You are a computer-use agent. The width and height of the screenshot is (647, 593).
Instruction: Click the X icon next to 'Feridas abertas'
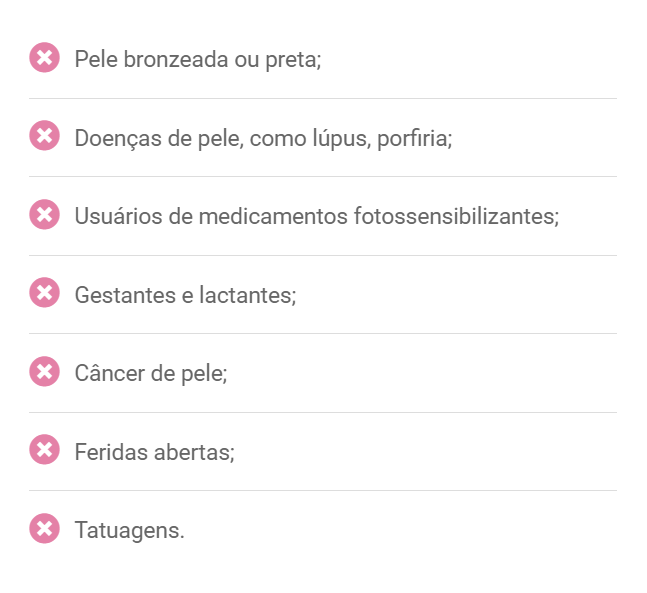tap(44, 450)
